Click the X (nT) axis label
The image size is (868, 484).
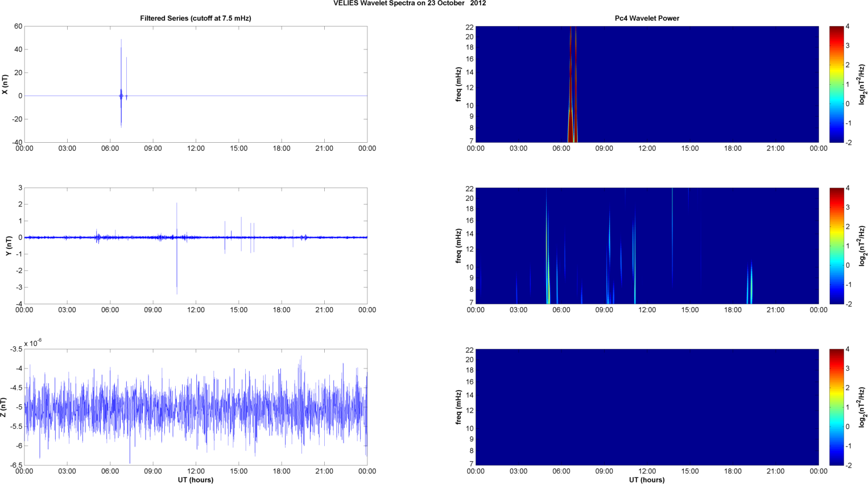[5, 84]
